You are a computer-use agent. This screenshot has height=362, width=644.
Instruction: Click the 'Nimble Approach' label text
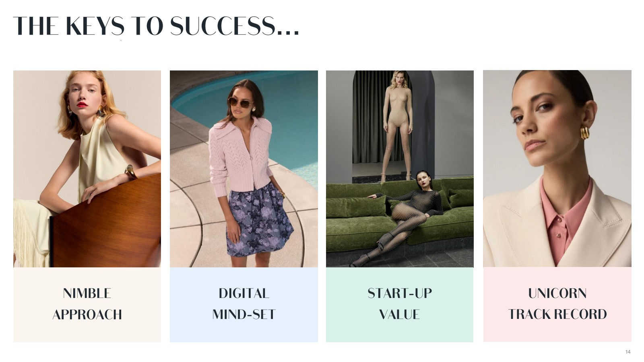[87, 304]
